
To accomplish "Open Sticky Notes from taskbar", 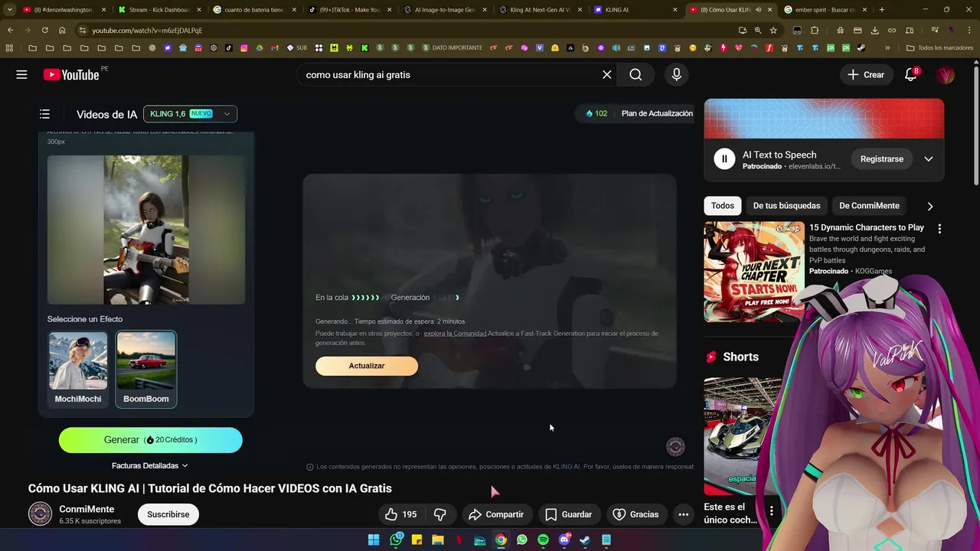I will pos(416,540).
